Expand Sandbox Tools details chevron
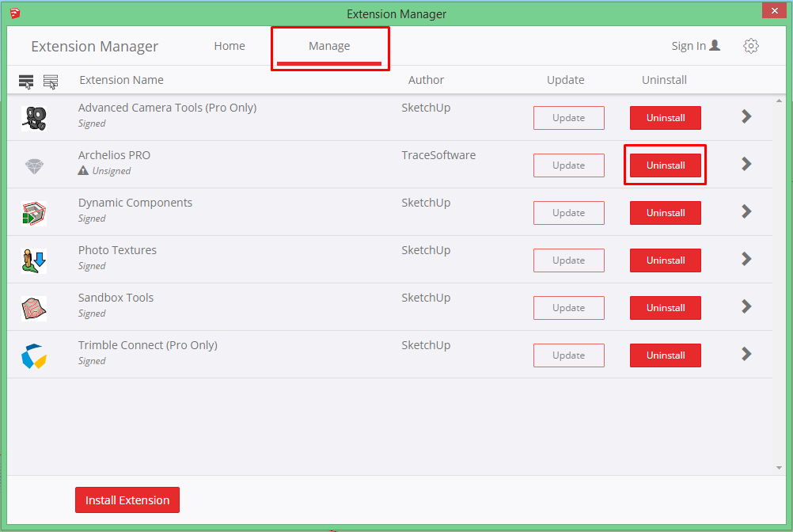Screen dimensions: 793x532 tap(746, 306)
